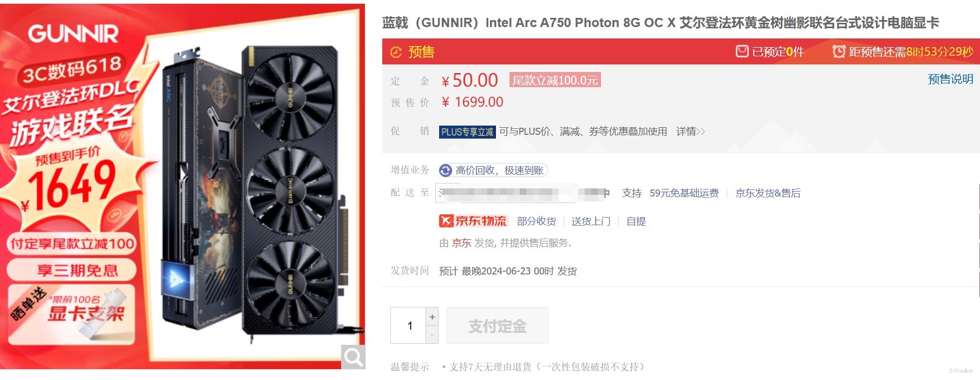Click the magnifier zoom icon on product image
The width and height of the screenshot is (980, 380).
coord(353,357)
